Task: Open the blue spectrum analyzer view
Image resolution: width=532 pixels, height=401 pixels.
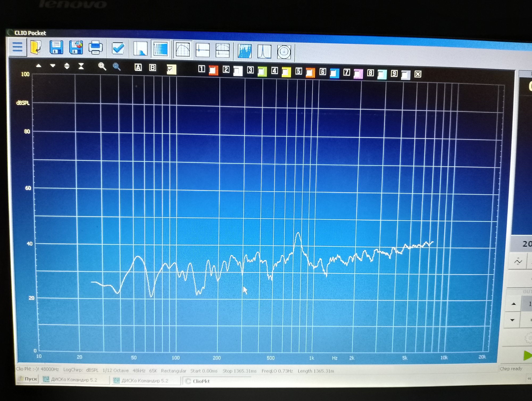Action: tap(245, 51)
